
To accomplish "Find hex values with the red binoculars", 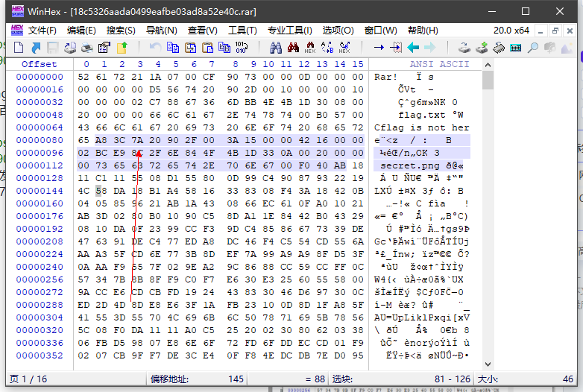I will (x=293, y=48).
